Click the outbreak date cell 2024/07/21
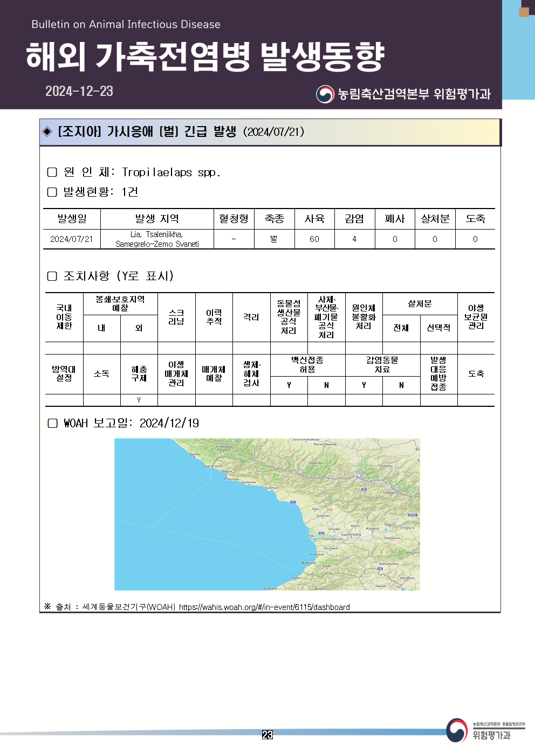535x756 pixels. pyautogui.click(x=72, y=239)
